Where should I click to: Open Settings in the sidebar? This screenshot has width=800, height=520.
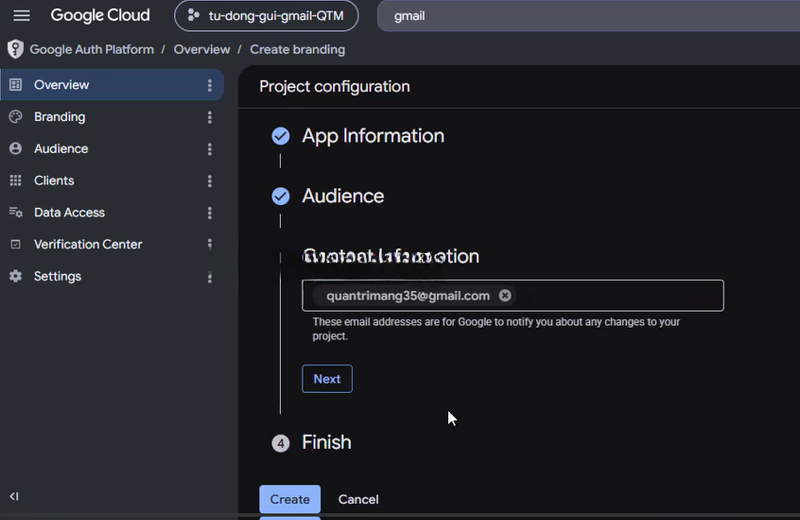pos(58,276)
